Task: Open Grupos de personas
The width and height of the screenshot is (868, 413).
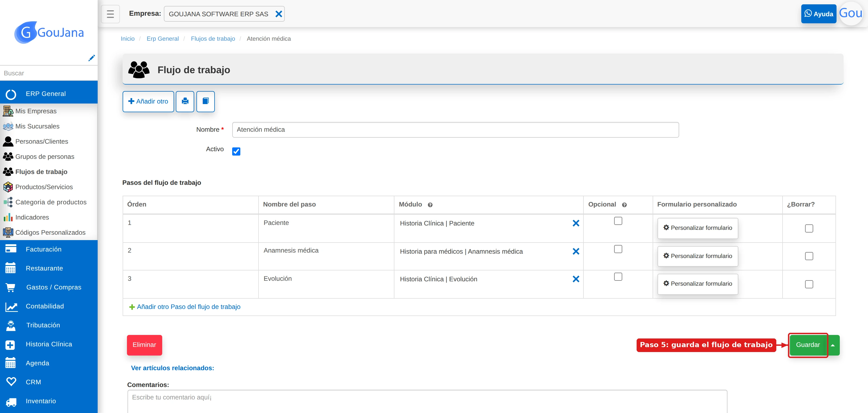Action: tap(49, 157)
